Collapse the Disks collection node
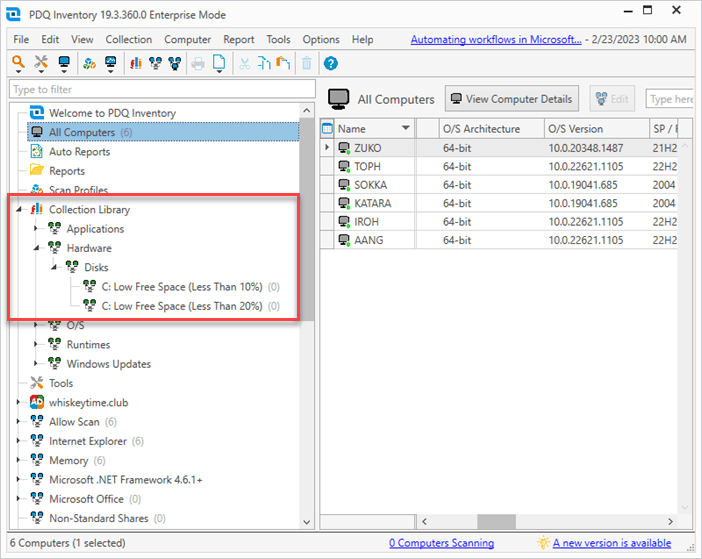 click(x=54, y=267)
